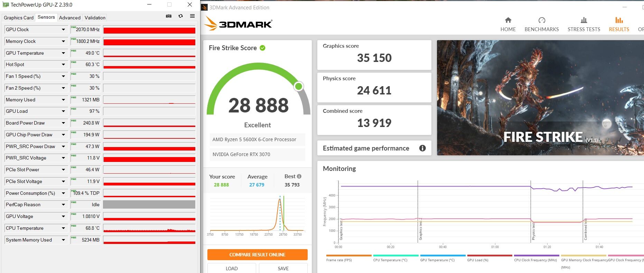644x273 pixels.
Task: Expand GPU Load sensor dropdown
Action: coord(63,111)
